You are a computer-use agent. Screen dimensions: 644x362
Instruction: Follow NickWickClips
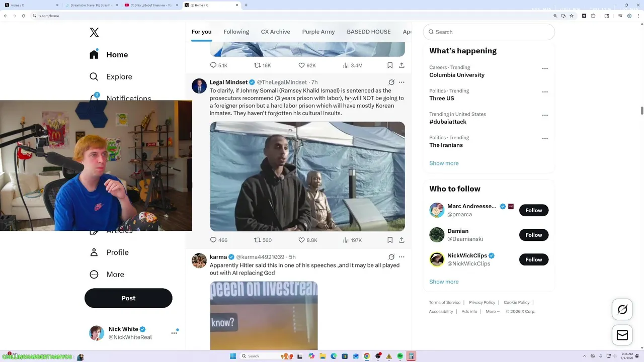pyautogui.click(x=533, y=259)
